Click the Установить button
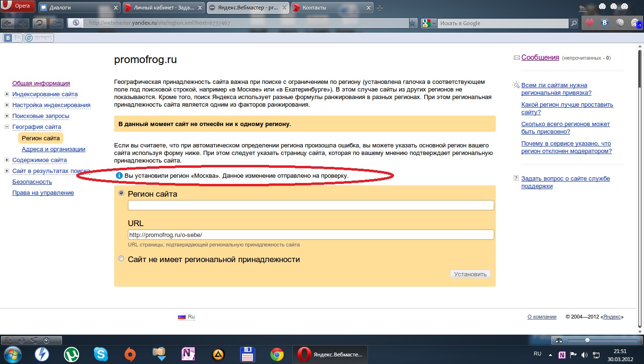This screenshot has width=644, height=364. pos(470,274)
